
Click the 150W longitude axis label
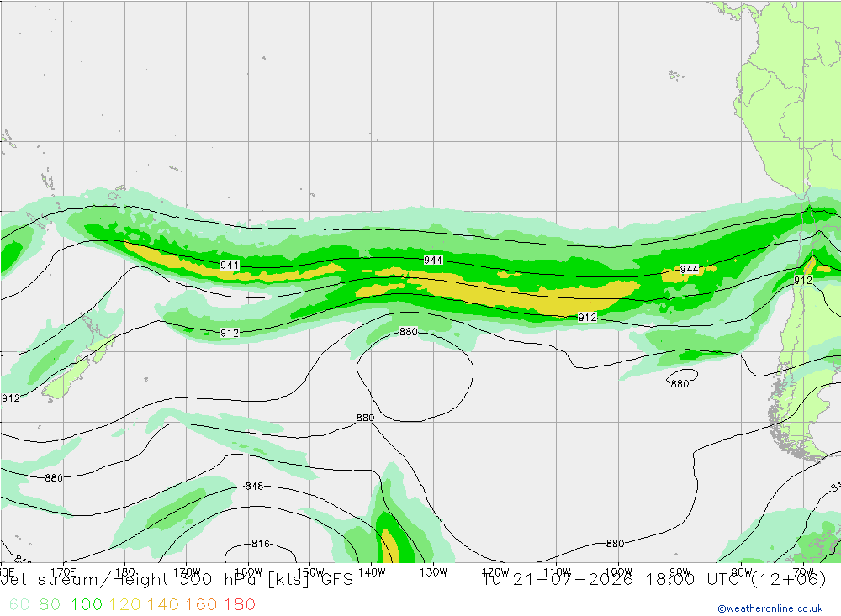point(310,572)
